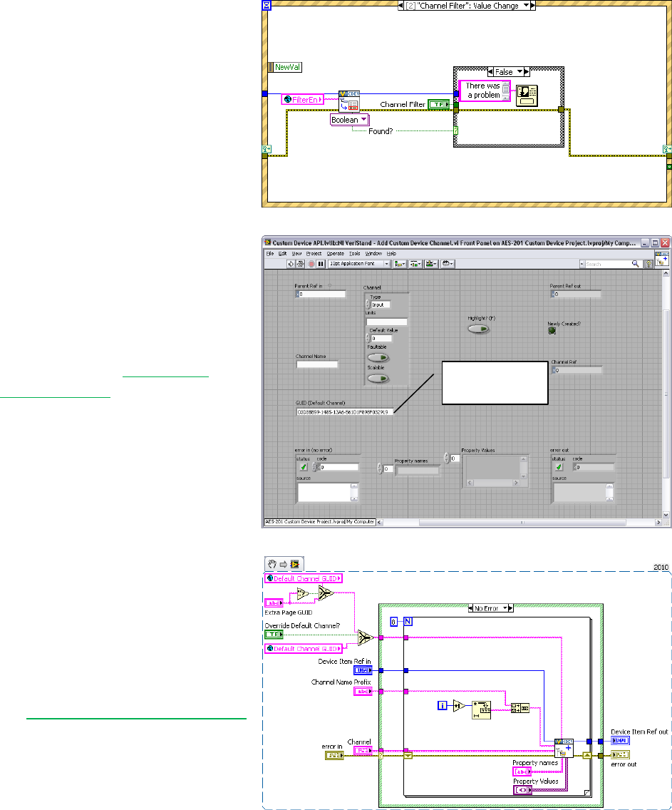The width and height of the screenshot is (672, 810).
Task: Go to the previous event case arrow
Action: coord(401,5)
